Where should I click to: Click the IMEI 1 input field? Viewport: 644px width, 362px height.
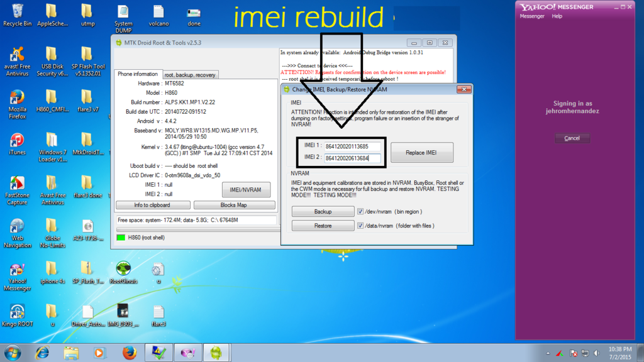pyautogui.click(x=352, y=147)
